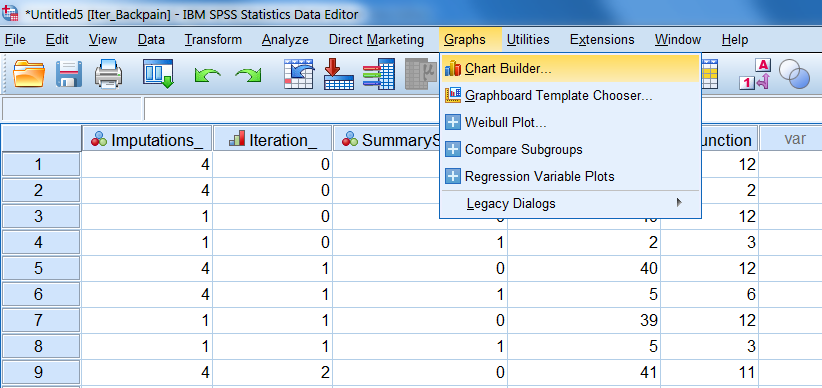
Task: Click the ordinal bar icon beside Iteration_
Action: pos(237,139)
